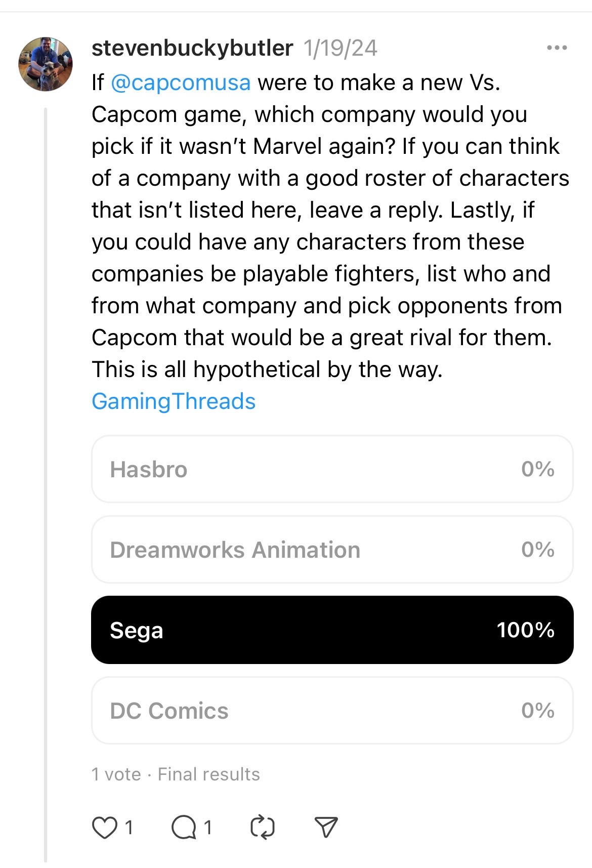Like the post with the heart icon
This screenshot has width=592, height=868.
click(x=104, y=828)
